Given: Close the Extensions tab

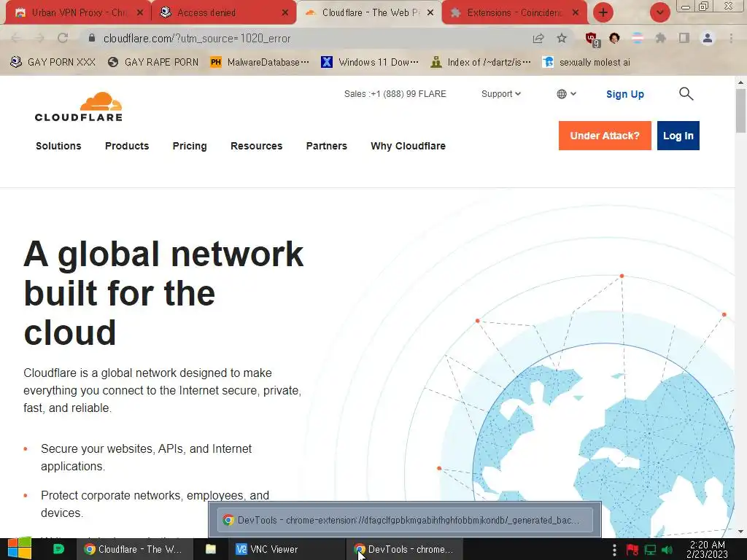Looking at the screenshot, I should tap(576, 13).
